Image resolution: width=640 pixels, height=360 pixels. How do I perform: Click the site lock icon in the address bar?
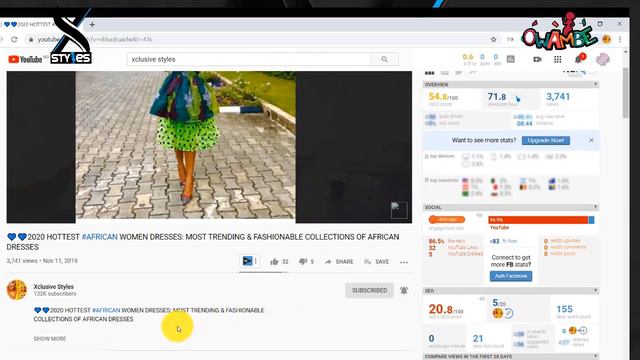tap(31, 40)
